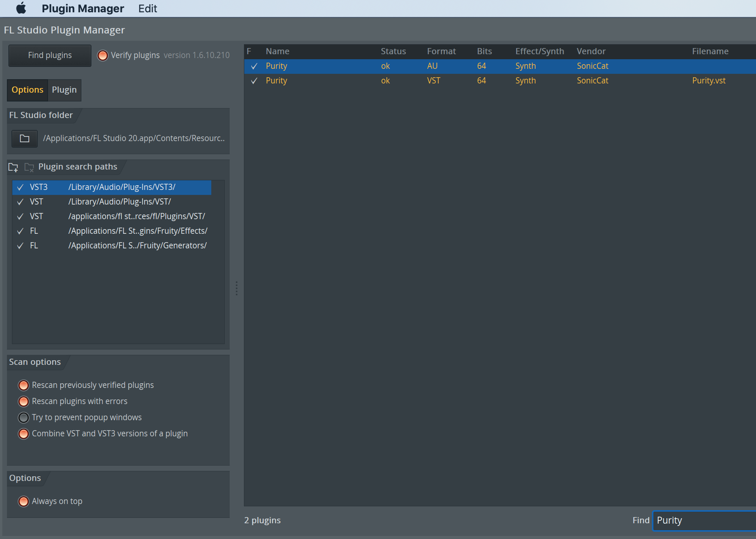Click SonicCat vendor in the VST row
The width and height of the screenshot is (756, 539).
pos(592,81)
